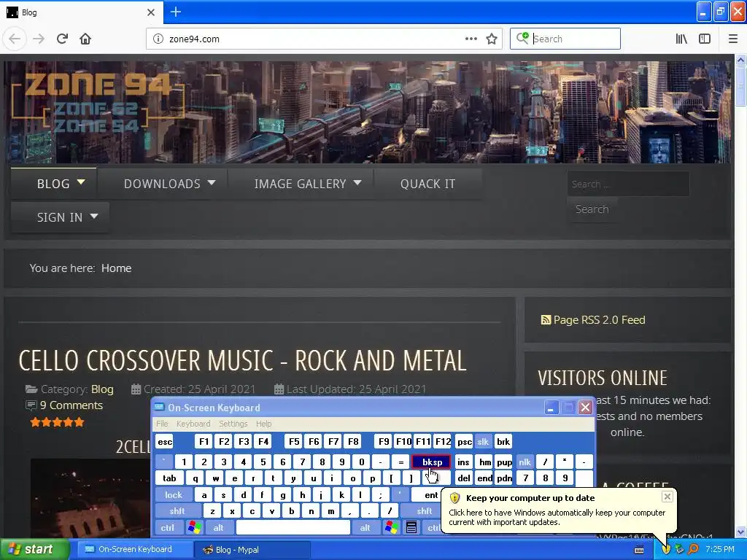Open the browser home page

85,39
